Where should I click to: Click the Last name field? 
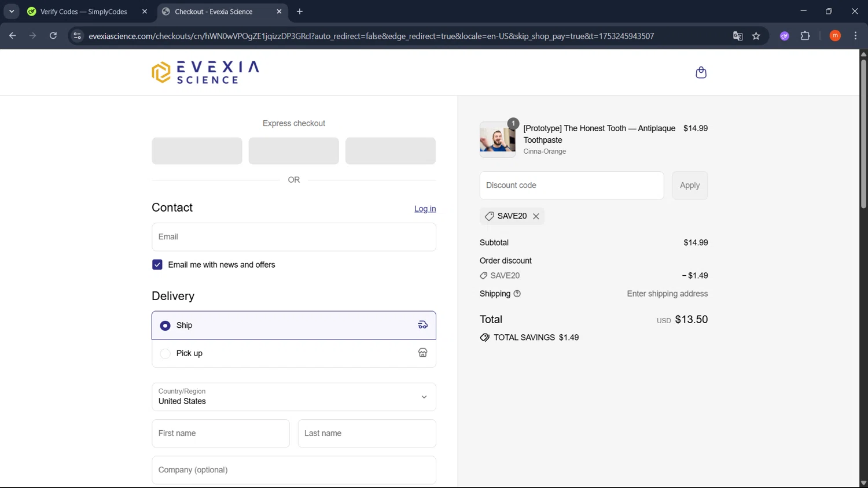pos(367,434)
